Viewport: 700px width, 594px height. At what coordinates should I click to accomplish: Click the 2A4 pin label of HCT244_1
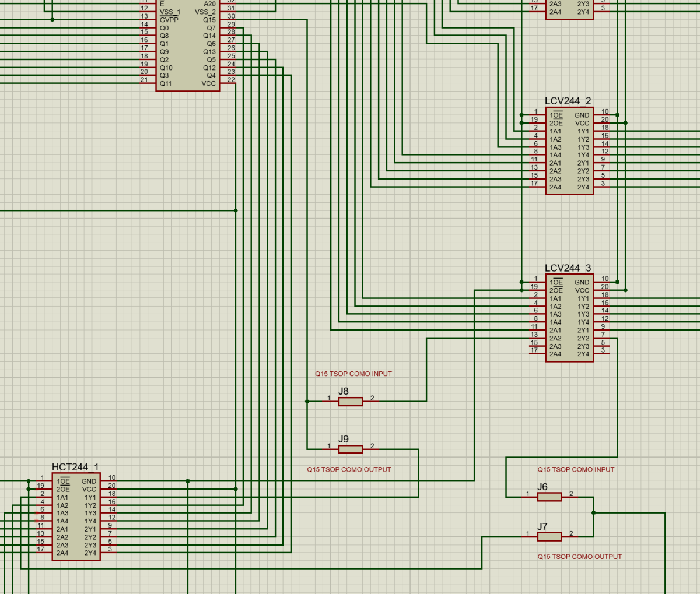tap(62, 553)
